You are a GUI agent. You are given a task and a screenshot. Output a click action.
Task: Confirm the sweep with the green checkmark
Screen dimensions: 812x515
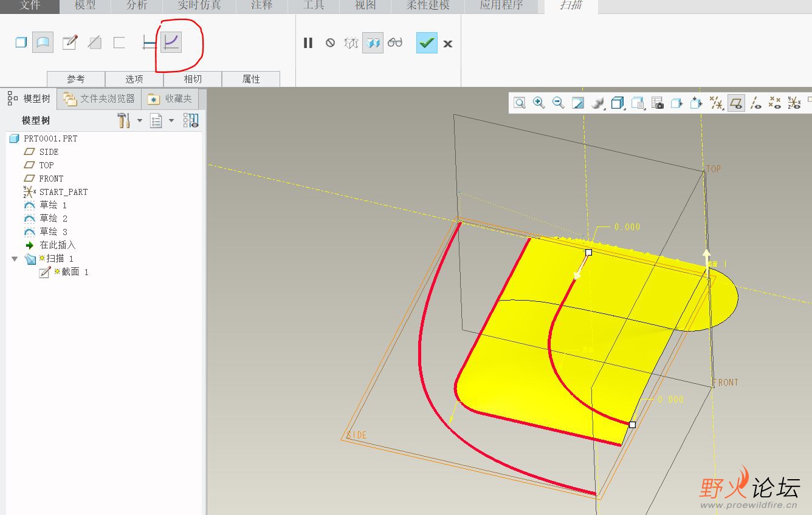[427, 43]
